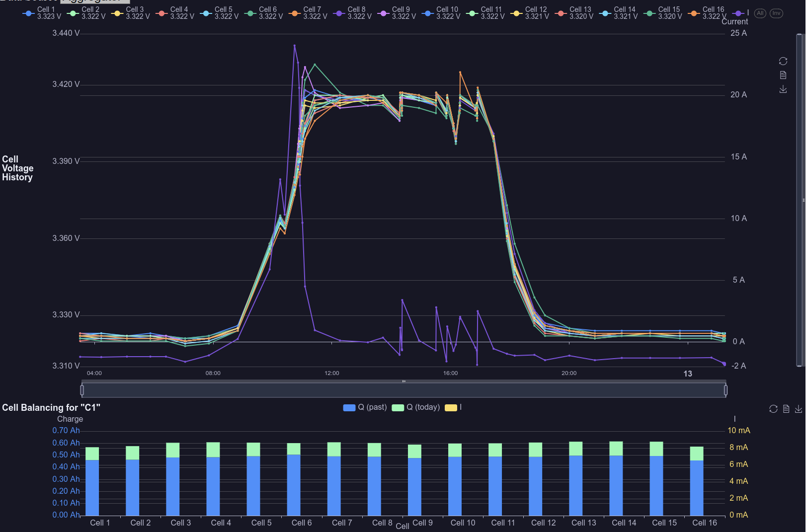Screen dimensions: 807x532
Task: Click the Cell Voltage History title
Action: 18,168
